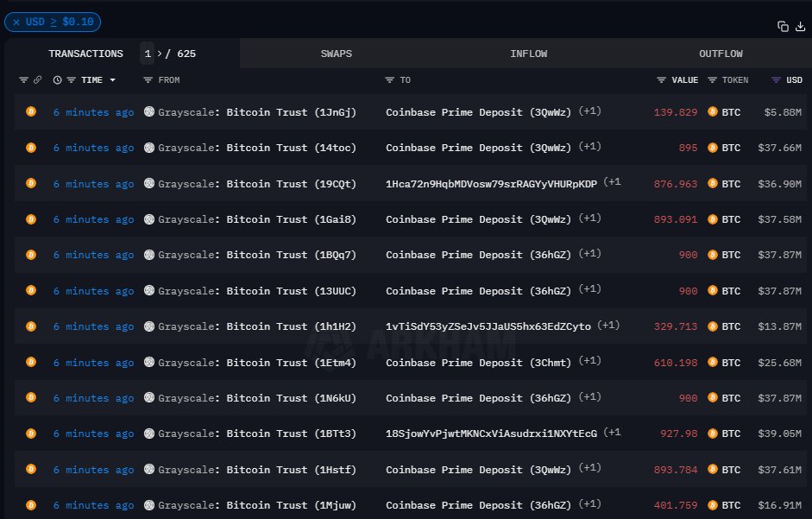Toggle the clock time format icon
Image resolution: width=812 pixels, height=519 pixels.
[57, 79]
